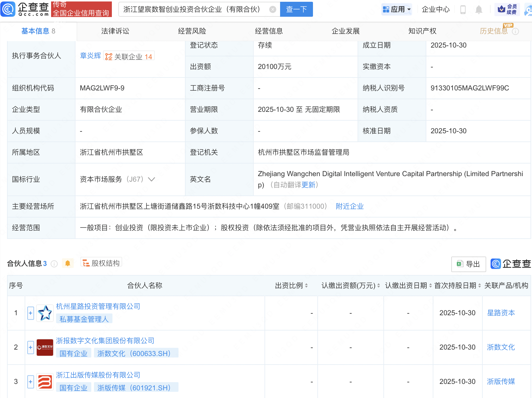Expand the 杭州星路投资管理有限公司 row with the plus

31,313
